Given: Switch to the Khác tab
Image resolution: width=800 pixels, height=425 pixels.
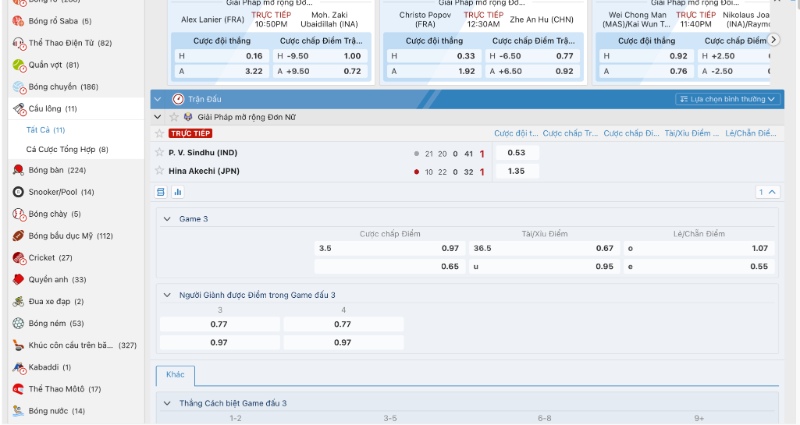Looking at the screenshot, I should click(x=175, y=375).
